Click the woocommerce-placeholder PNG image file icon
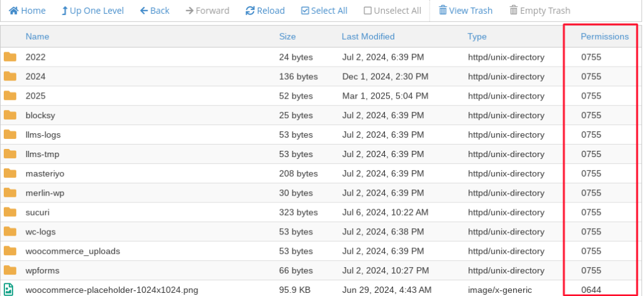The width and height of the screenshot is (644, 296). point(9,290)
